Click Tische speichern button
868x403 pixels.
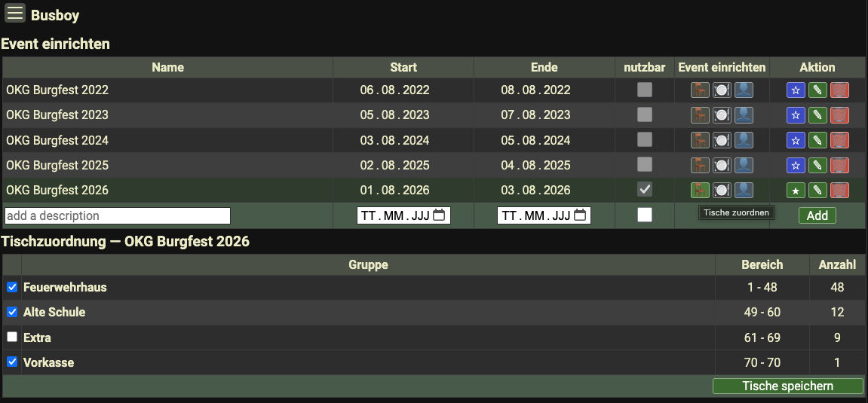tap(787, 386)
